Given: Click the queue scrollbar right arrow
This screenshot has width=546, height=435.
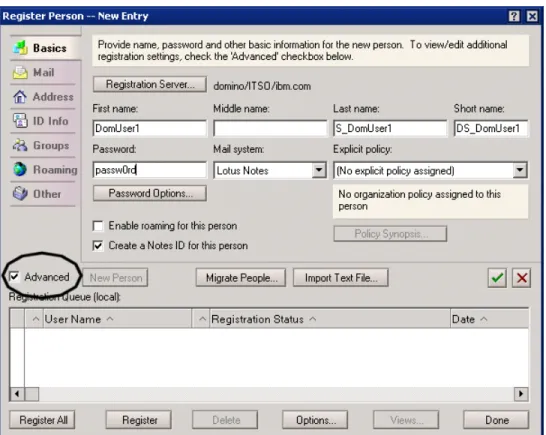Looking at the screenshot, I should tap(521, 394).
